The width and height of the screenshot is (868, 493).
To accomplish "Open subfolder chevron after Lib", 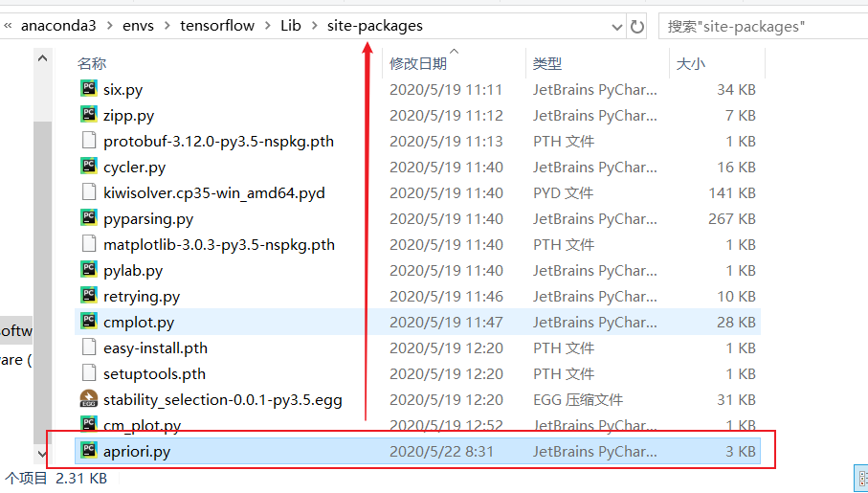I will point(315,26).
